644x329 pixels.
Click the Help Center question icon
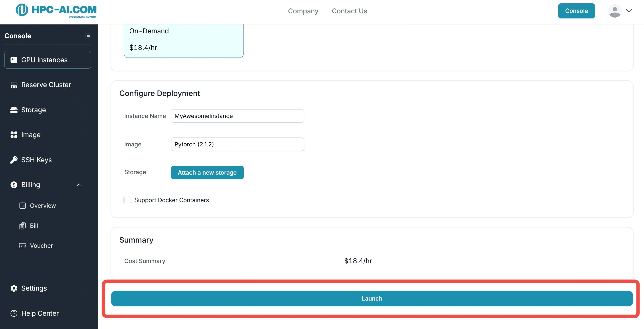pyautogui.click(x=14, y=313)
